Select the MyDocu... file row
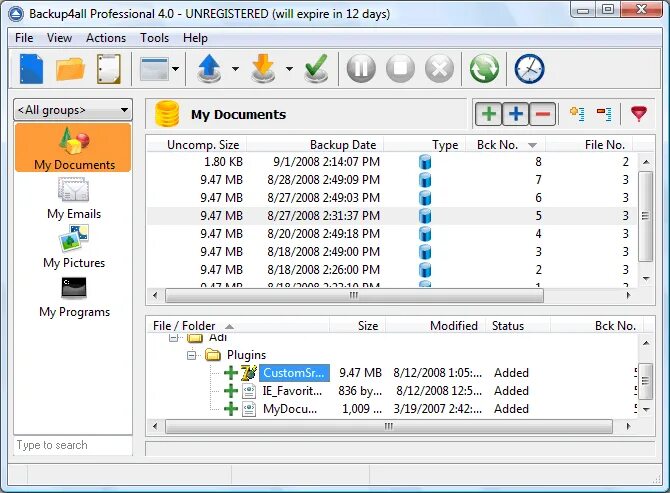This screenshot has width=670, height=493. tap(391, 409)
